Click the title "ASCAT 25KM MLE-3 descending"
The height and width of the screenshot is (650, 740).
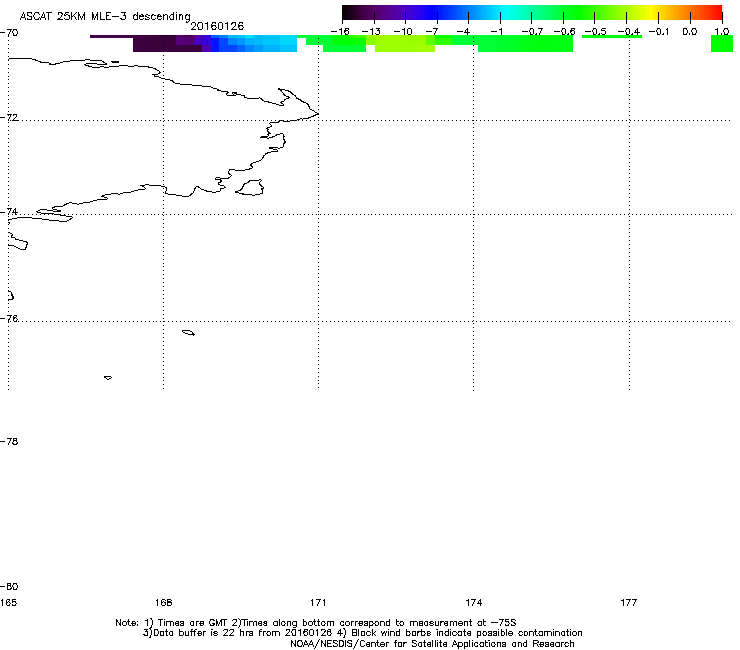[105, 16]
